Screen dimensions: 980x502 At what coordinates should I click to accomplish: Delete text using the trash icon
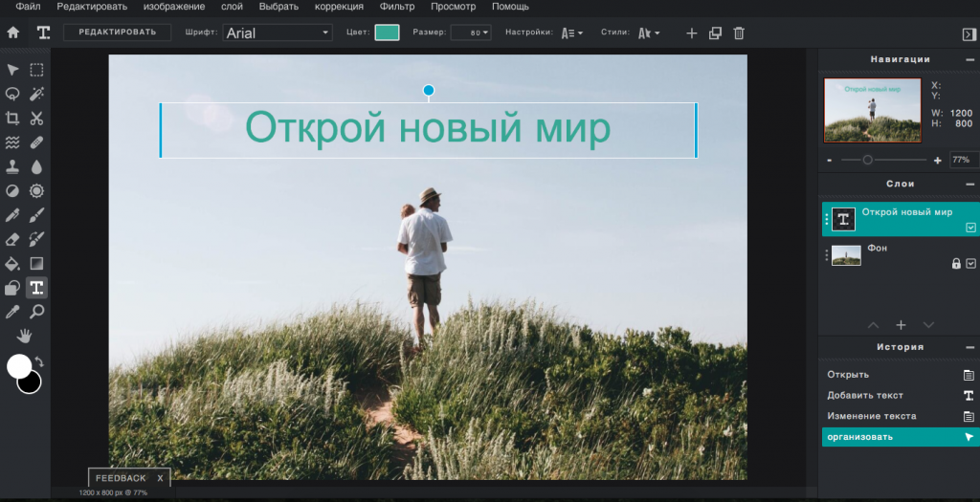pyautogui.click(x=739, y=33)
